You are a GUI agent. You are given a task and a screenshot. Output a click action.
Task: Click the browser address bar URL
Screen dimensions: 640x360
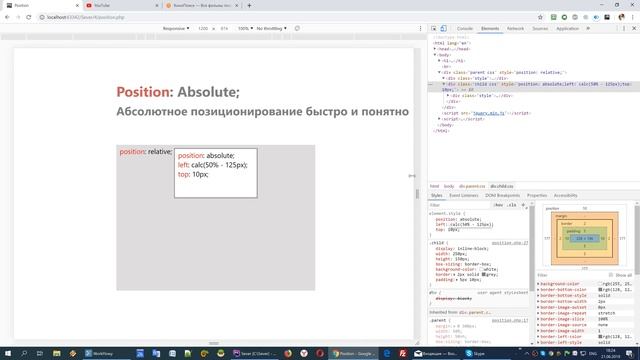tap(85, 17)
